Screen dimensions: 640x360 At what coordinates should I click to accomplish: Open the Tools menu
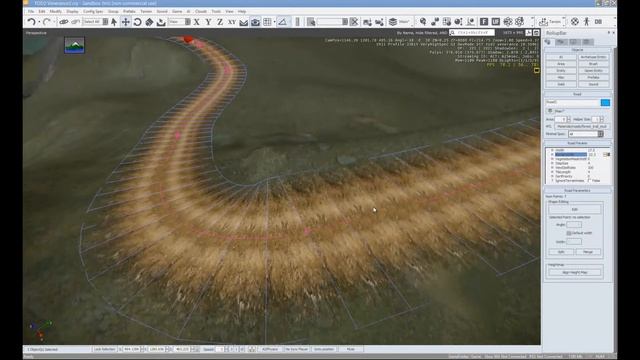point(216,11)
